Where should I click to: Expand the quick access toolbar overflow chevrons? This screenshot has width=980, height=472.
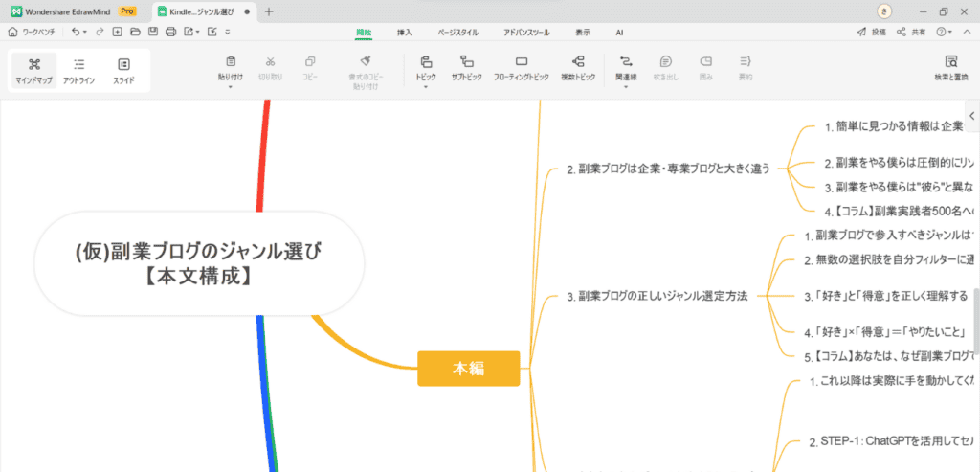(228, 32)
